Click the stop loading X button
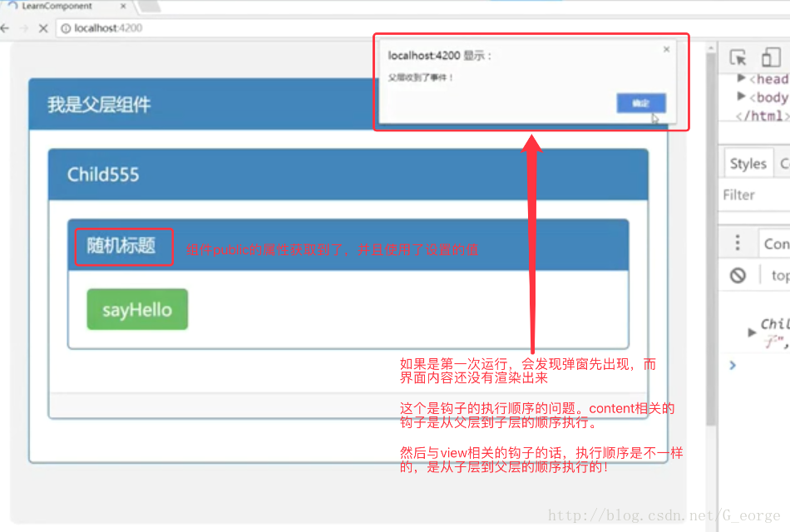 tap(43, 28)
